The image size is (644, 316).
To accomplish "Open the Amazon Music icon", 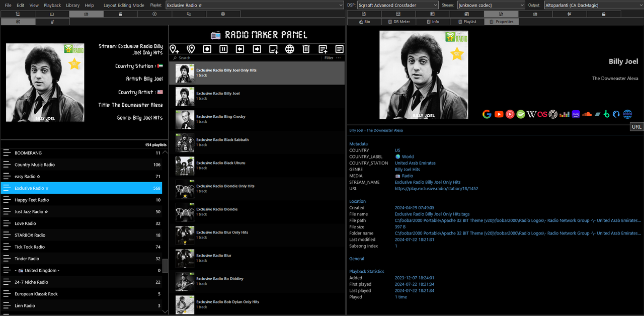I will click(x=576, y=114).
